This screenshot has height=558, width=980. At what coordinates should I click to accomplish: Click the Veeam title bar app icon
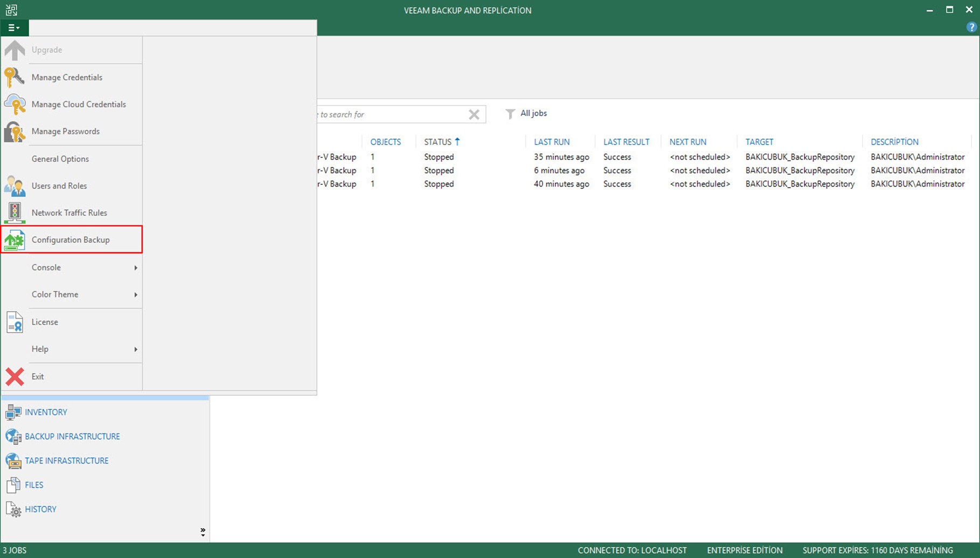[x=11, y=10]
